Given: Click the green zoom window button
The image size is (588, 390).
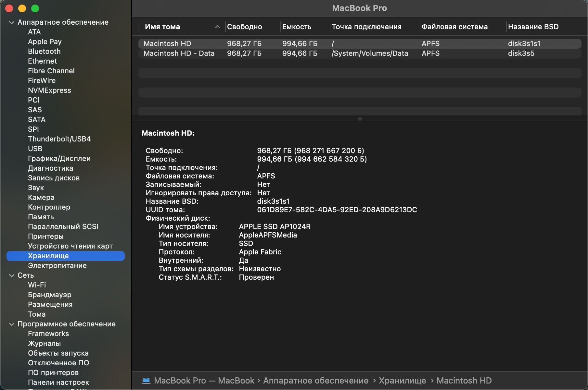Looking at the screenshot, I should 35,9.
